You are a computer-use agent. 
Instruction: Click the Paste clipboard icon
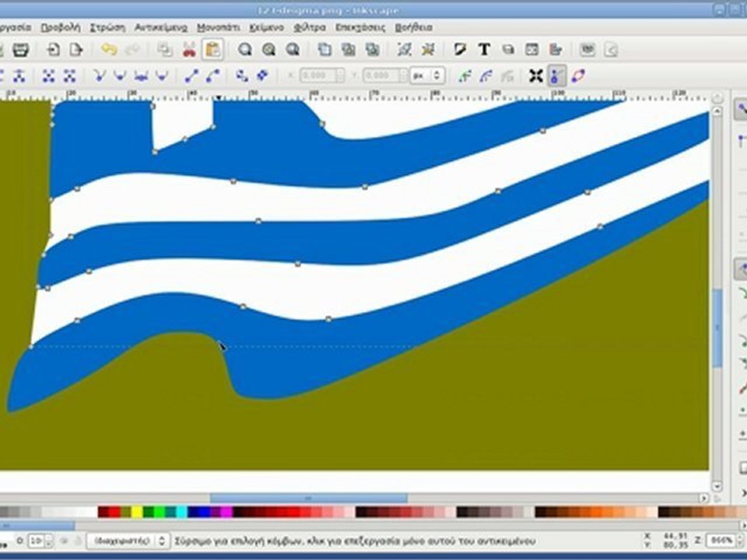[212, 50]
